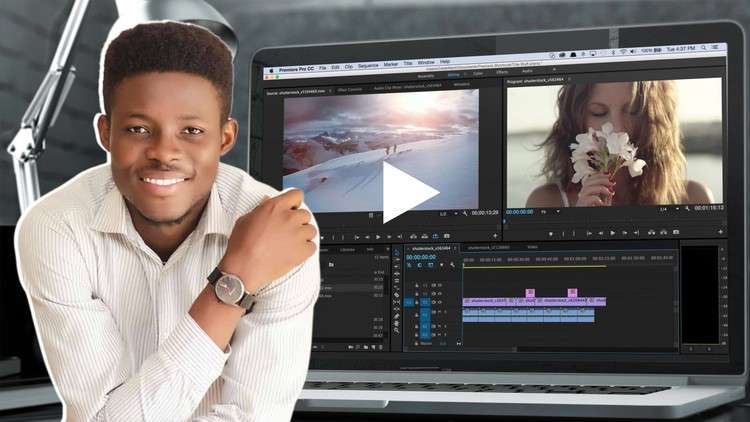The width and height of the screenshot is (750, 422).
Task: Select the Razor tool
Action: click(397, 295)
